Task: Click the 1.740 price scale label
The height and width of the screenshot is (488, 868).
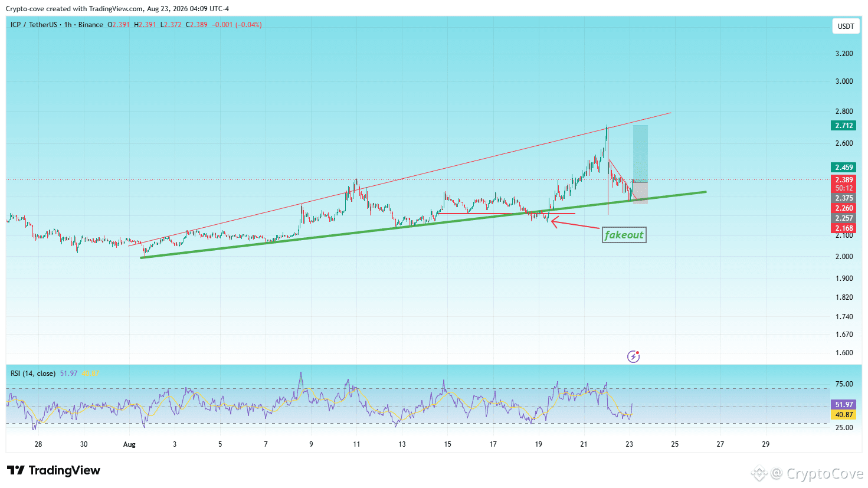Action: (844, 317)
